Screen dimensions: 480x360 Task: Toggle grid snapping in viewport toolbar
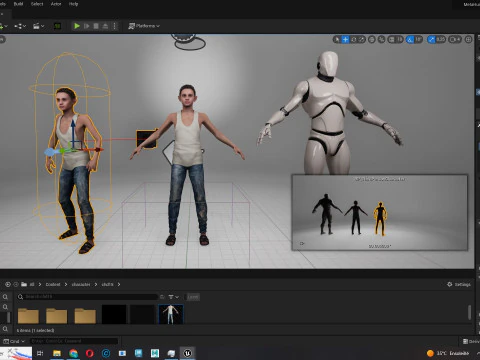coord(392,40)
